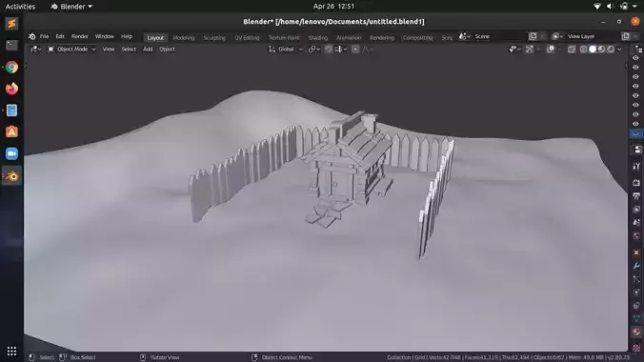Switch to the Texture Paint workspace tab
Screen dimensions: 644x362
click(284, 37)
